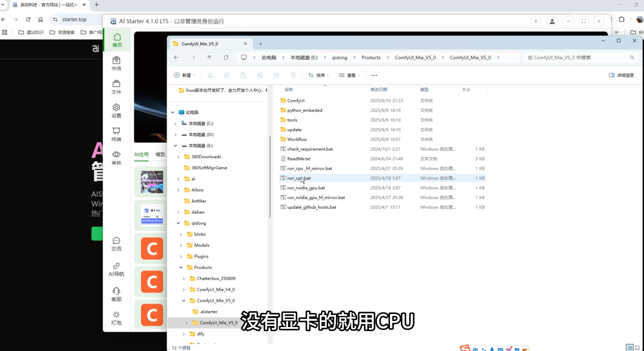Screen dimensions: 644x351
Task: Reload the browser page
Action: coord(28,19)
